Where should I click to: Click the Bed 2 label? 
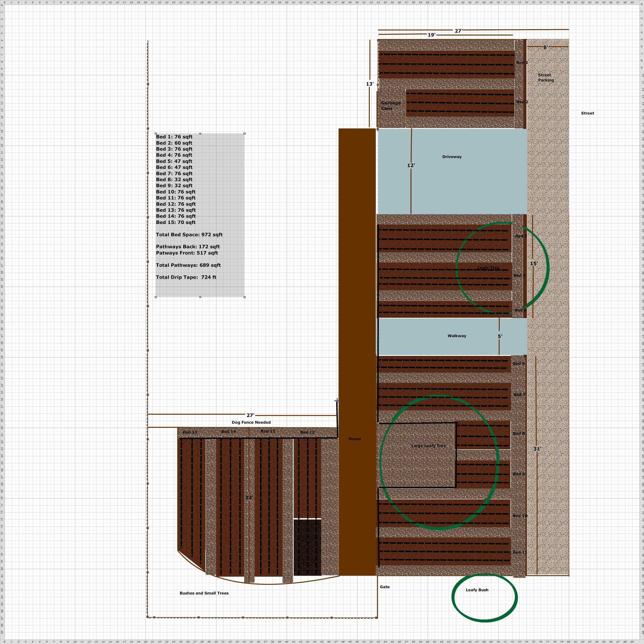[x=522, y=102]
